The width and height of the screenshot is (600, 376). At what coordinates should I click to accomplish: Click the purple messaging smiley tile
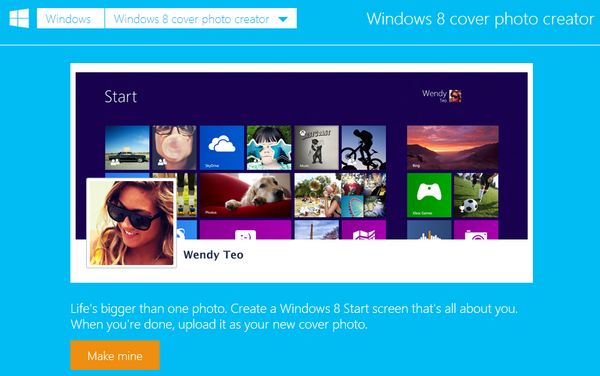pyautogui.click(x=246, y=230)
